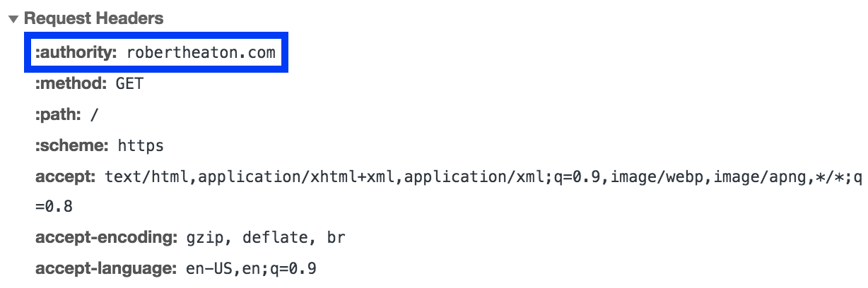
Task: Select the :authority header name
Action: click(76, 52)
